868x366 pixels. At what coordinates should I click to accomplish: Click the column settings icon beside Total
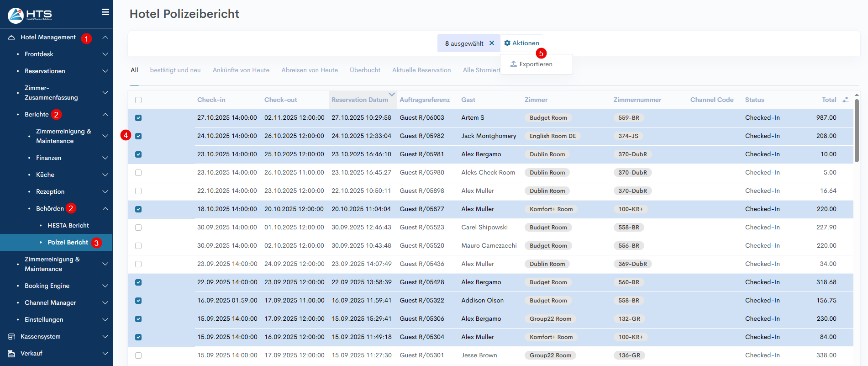click(845, 100)
